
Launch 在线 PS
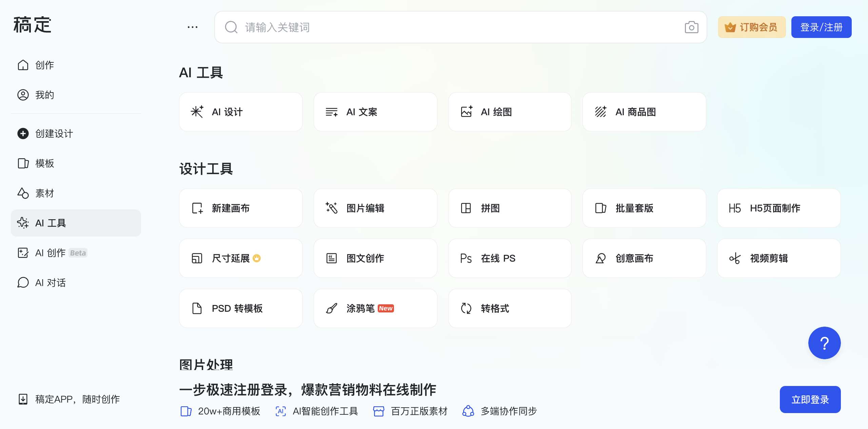point(510,258)
